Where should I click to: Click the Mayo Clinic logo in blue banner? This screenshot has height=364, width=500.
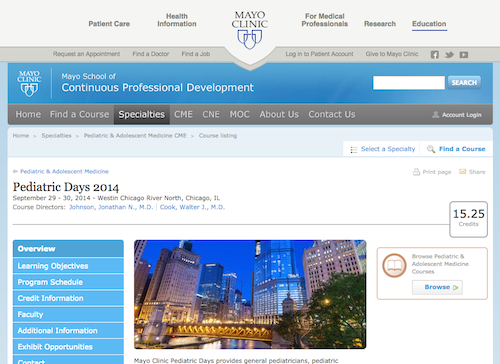[29, 83]
